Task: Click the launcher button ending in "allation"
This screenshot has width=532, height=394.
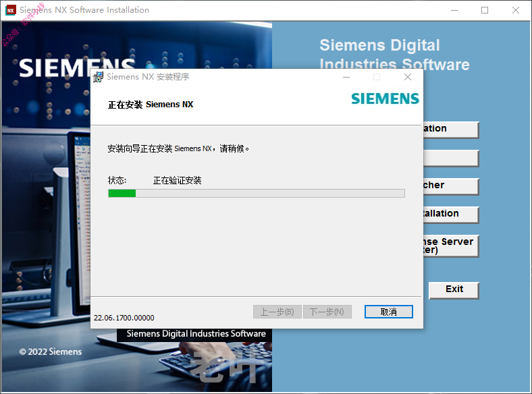Action: pos(451,215)
